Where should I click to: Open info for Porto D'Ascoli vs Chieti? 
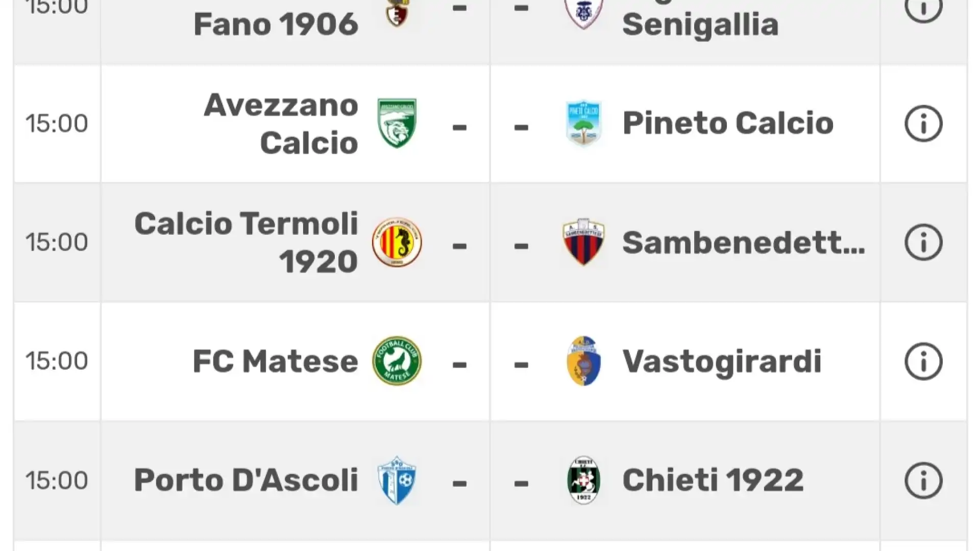pyautogui.click(x=923, y=481)
